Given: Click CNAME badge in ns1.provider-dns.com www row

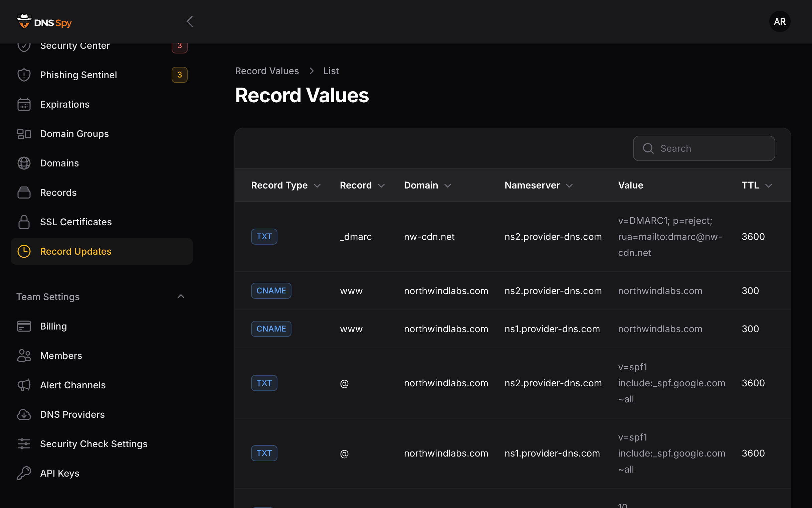Looking at the screenshot, I should [271, 329].
